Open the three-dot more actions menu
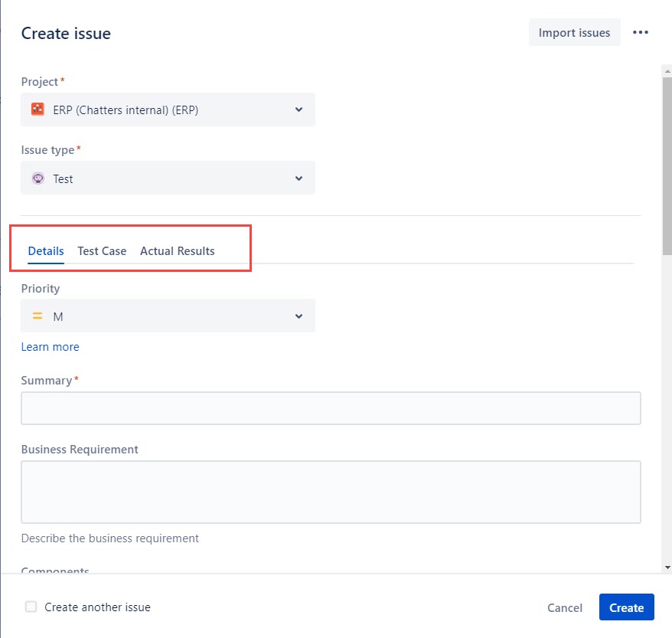672x638 pixels. coord(641,33)
